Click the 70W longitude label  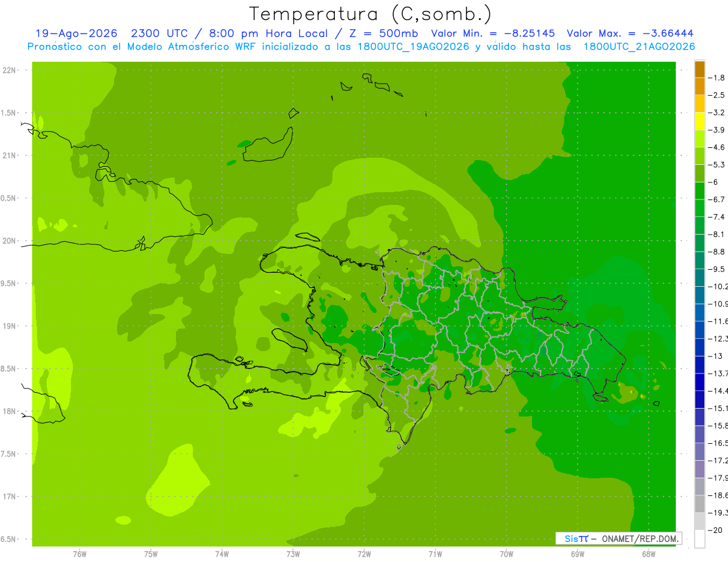click(x=507, y=554)
